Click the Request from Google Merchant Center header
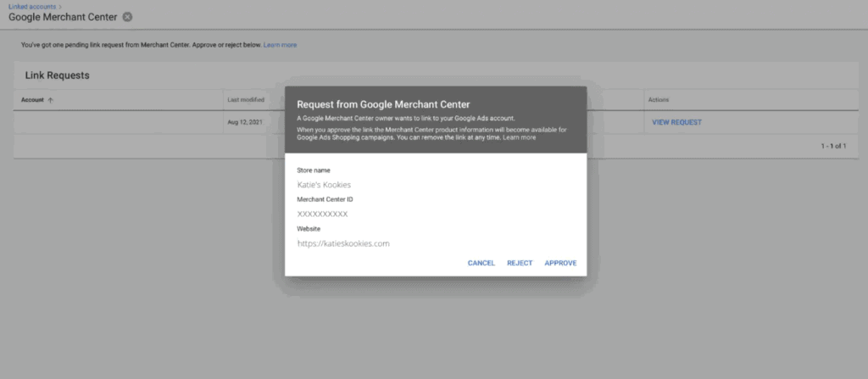 (x=382, y=104)
